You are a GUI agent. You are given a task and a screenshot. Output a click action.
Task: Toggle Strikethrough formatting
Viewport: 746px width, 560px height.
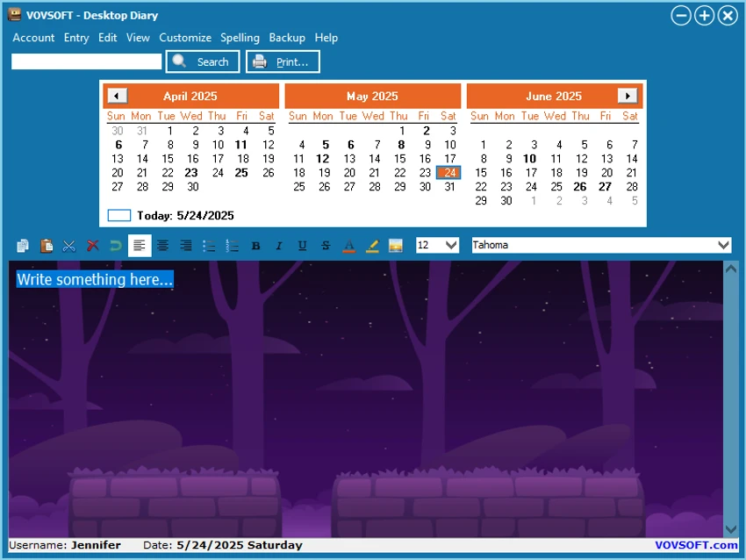click(x=326, y=246)
